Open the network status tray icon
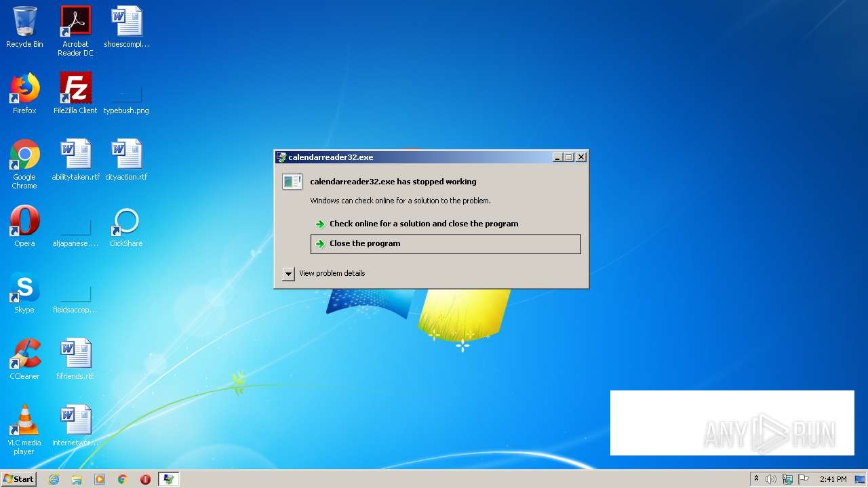The width and height of the screenshot is (868, 488). click(x=787, y=479)
